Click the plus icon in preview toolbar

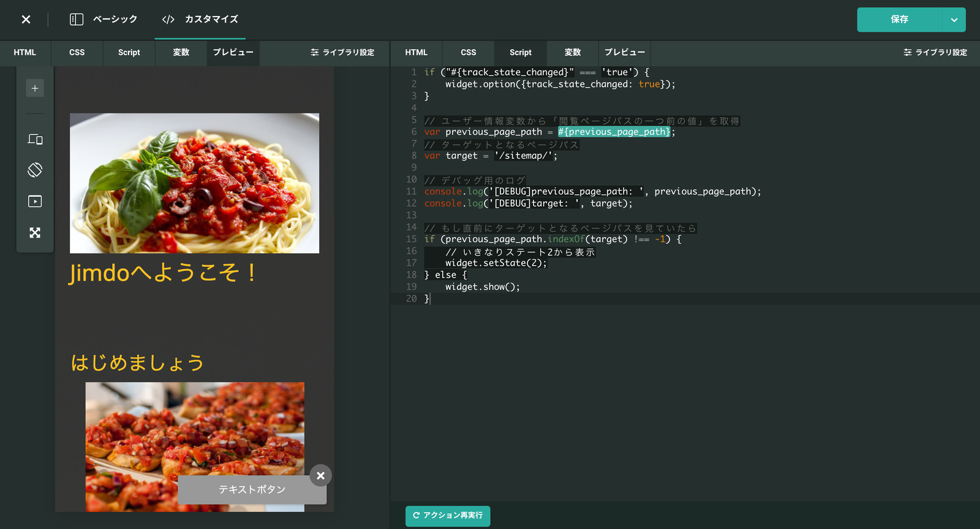35,88
